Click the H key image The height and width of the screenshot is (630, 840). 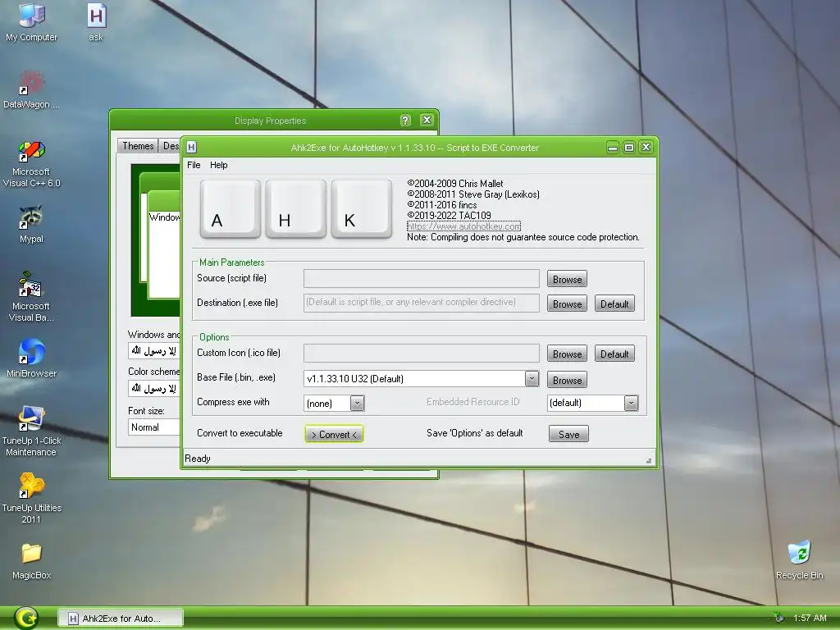click(x=295, y=208)
